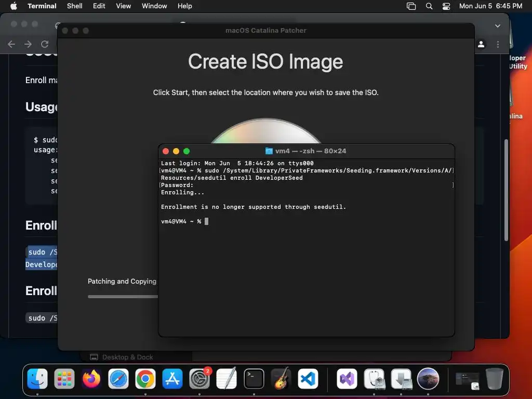Click the Stage Manager icon in menu bar
The width and height of the screenshot is (532, 399).
411,6
